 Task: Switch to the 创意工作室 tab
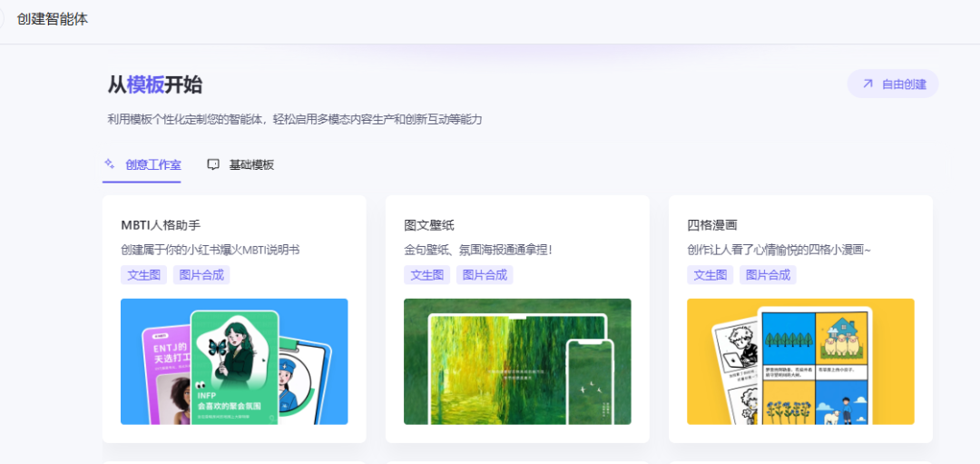(x=152, y=164)
